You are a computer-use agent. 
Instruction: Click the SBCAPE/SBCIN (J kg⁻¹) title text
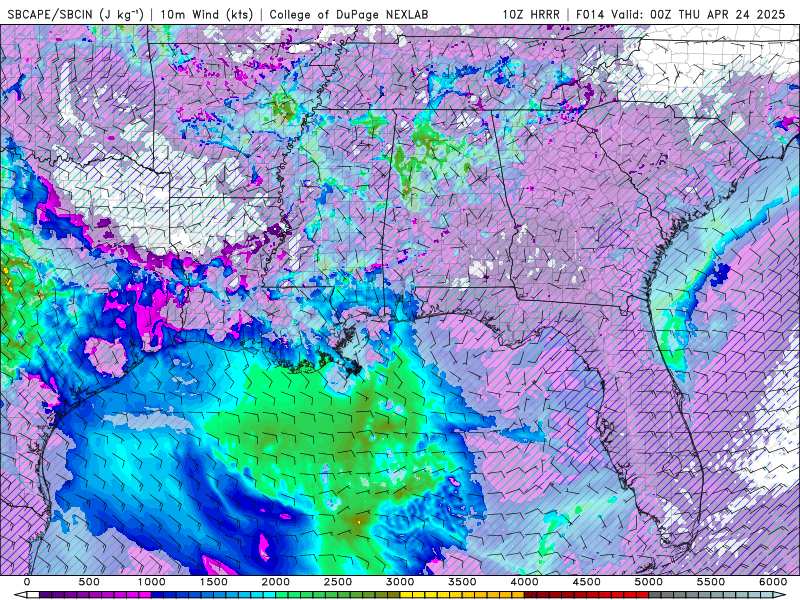pyautogui.click(x=76, y=14)
